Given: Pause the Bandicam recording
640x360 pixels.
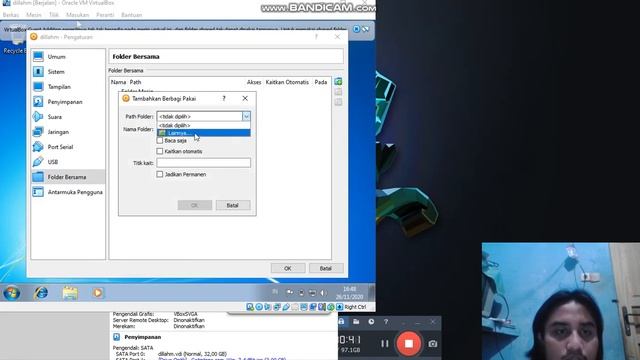Looking at the screenshot, I should click(384, 344).
